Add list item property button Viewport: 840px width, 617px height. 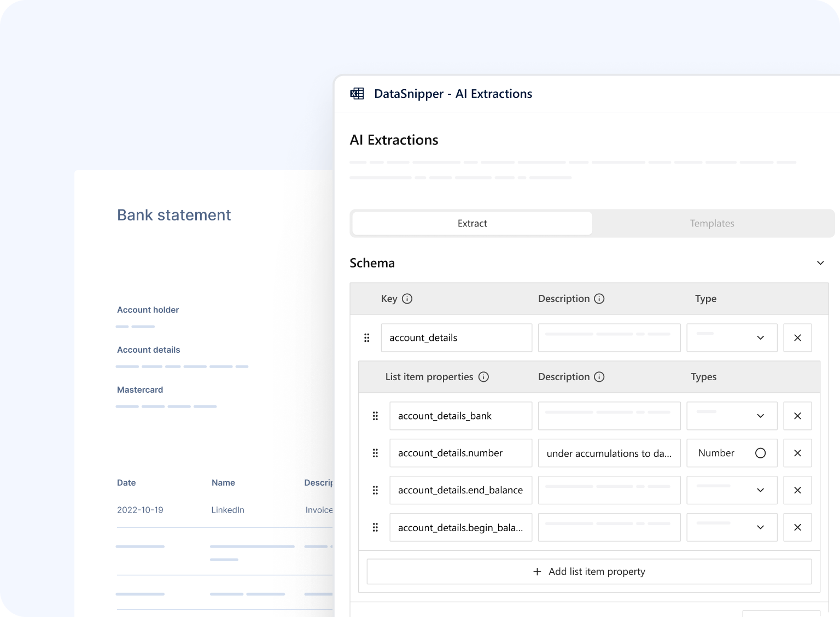(x=589, y=572)
